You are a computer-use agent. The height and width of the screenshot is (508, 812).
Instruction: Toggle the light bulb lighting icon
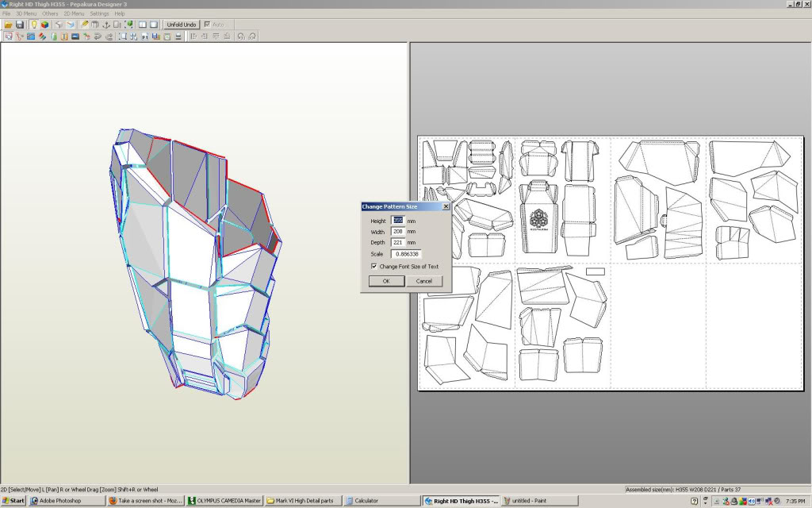click(x=33, y=25)
